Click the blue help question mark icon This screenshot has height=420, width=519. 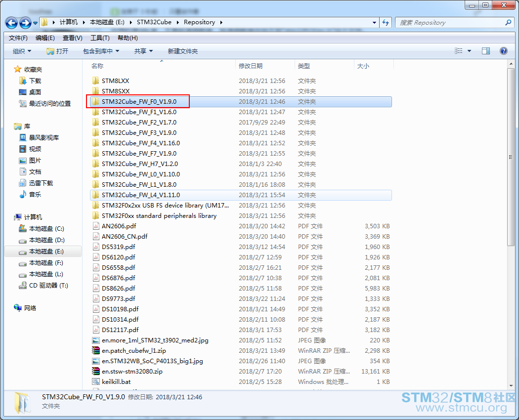point(504,51)
